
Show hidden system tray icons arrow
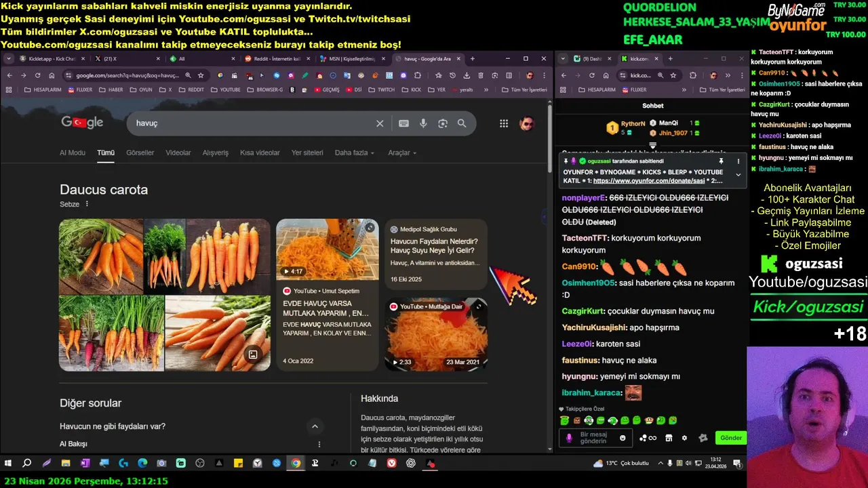[659, 464]
